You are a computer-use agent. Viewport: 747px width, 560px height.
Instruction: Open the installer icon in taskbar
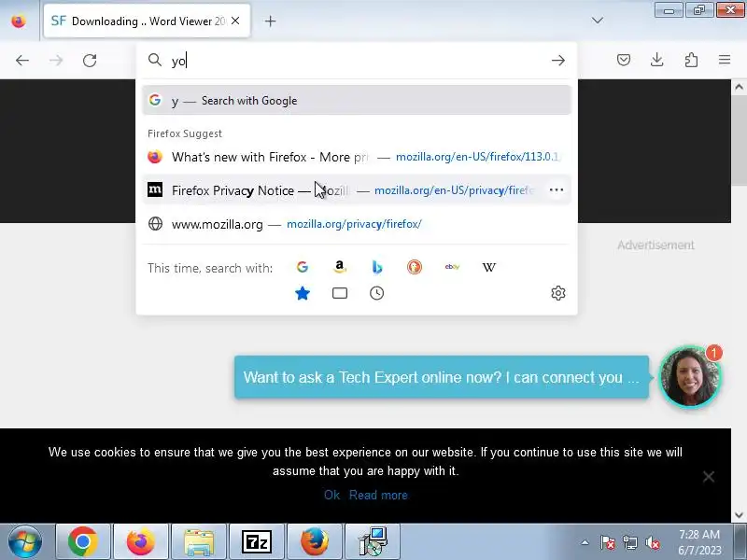coord(373,541)
